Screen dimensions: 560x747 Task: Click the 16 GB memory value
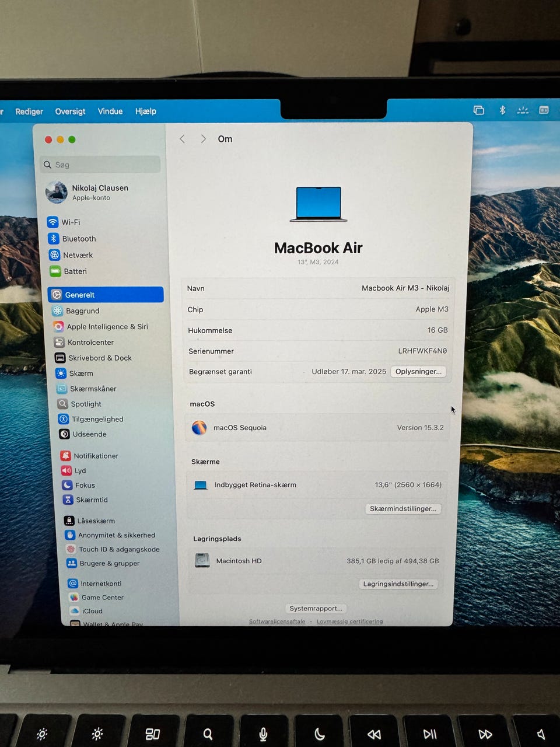pyautogui.click(x=437, y=330)
